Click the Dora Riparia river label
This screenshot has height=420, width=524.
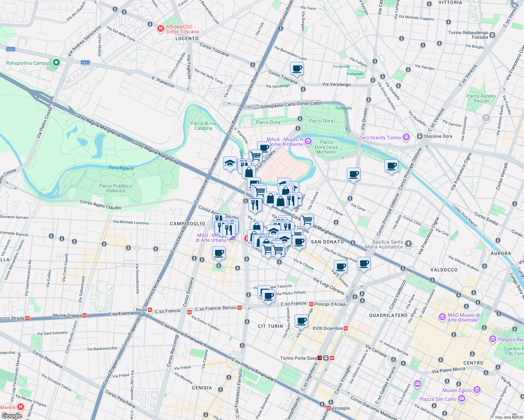(121, 168)
